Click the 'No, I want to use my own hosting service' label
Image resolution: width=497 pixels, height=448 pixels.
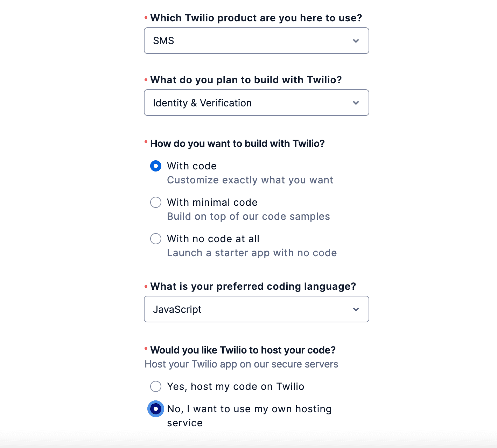point(249,409)
